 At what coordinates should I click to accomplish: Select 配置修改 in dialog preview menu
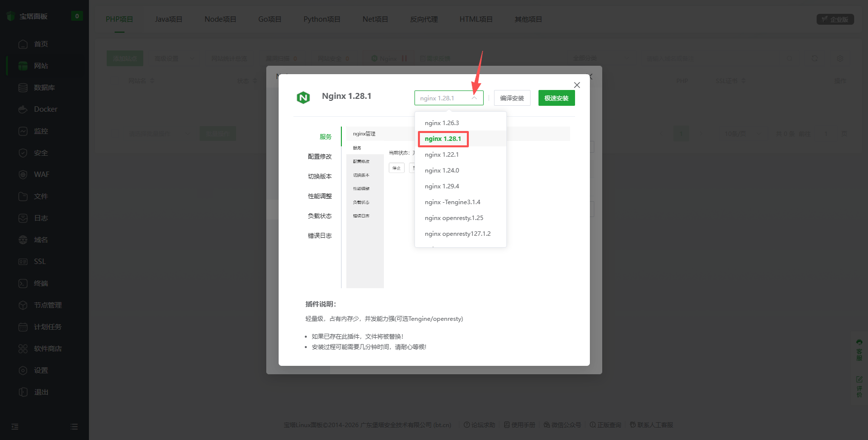[x=320, y=156]
